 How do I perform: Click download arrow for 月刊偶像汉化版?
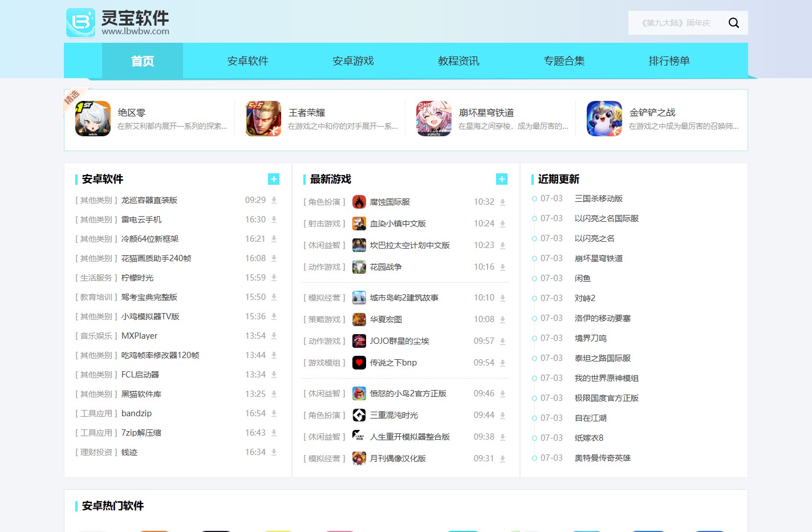502,458
